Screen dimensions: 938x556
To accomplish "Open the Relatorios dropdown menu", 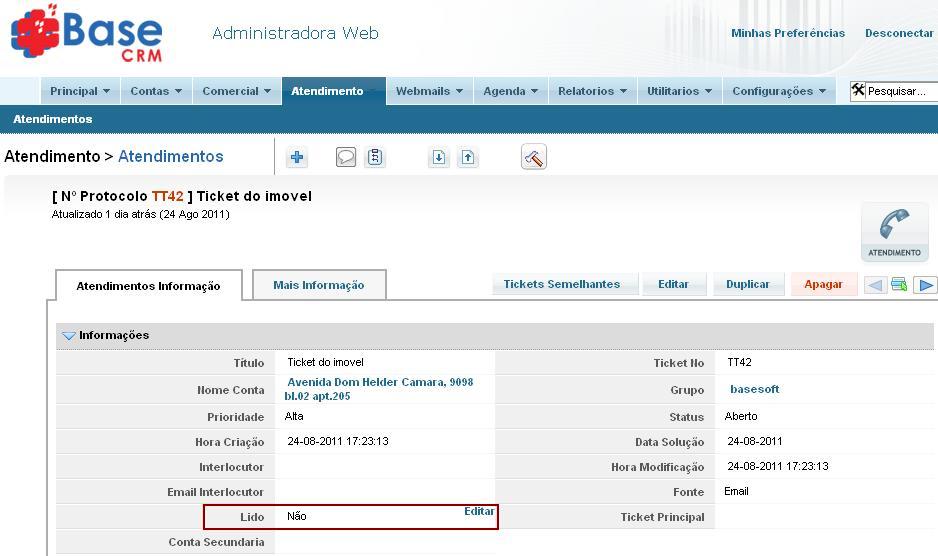I will point(592,91).
